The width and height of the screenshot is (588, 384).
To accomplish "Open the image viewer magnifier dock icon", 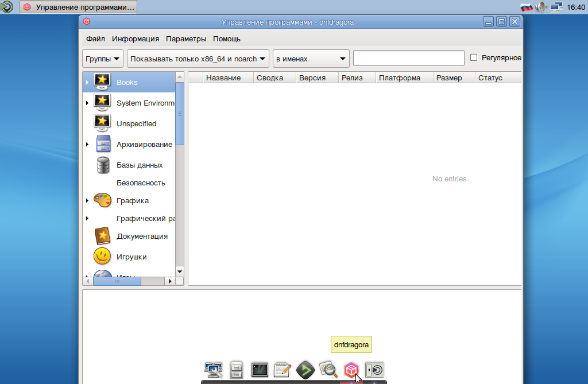I will (x=328, y=370).
